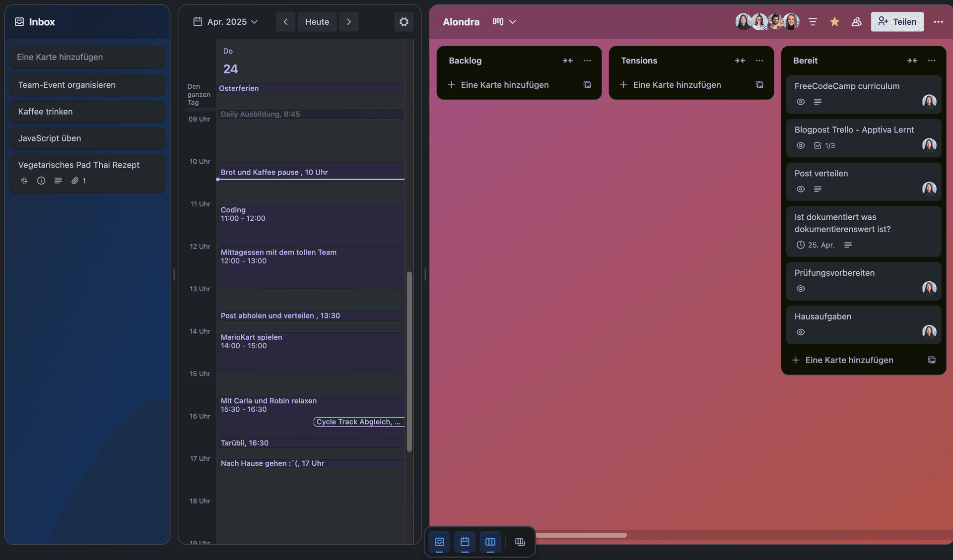Open Backlog list actions menu
The image size is (953, 560).
click(x=587, y=61)
